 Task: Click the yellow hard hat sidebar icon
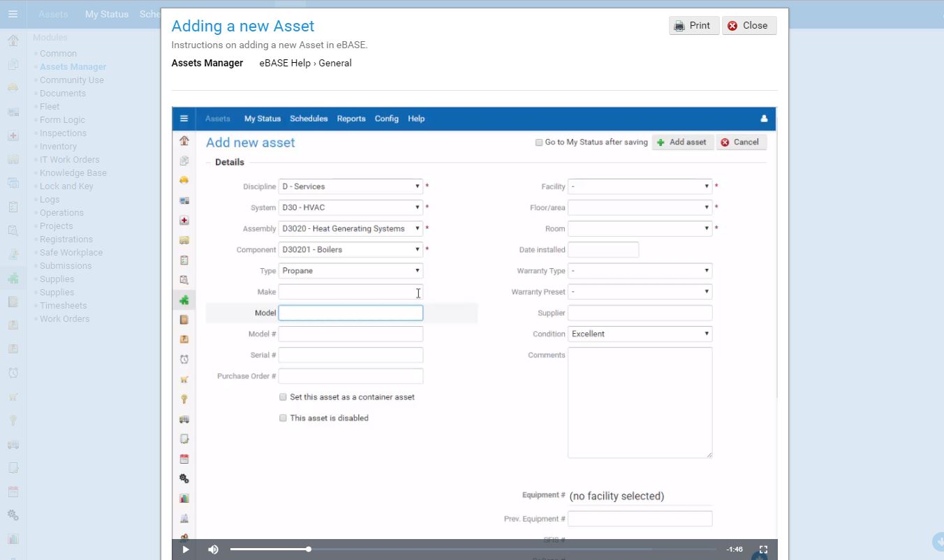[184, 180]
